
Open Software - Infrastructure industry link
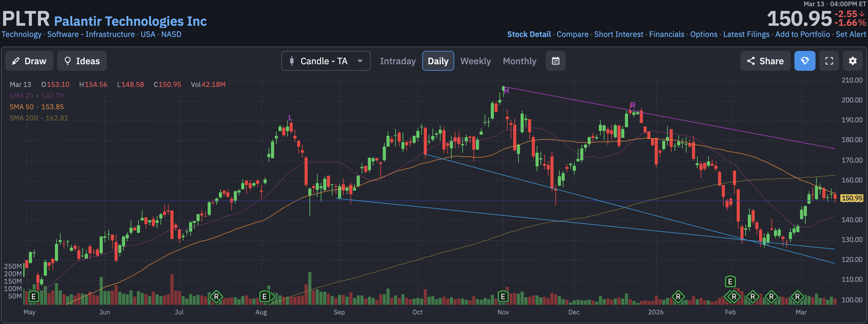coord(91,34)
